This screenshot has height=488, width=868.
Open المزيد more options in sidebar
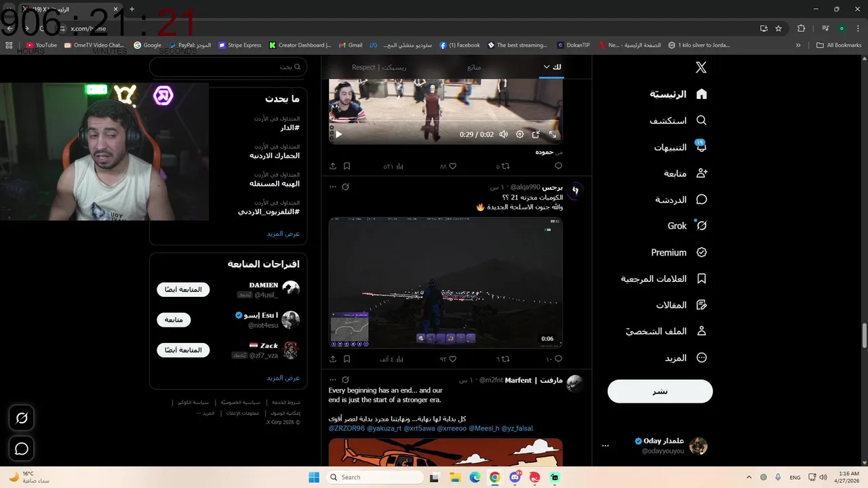pyautogui.click(x=686, y=358)
